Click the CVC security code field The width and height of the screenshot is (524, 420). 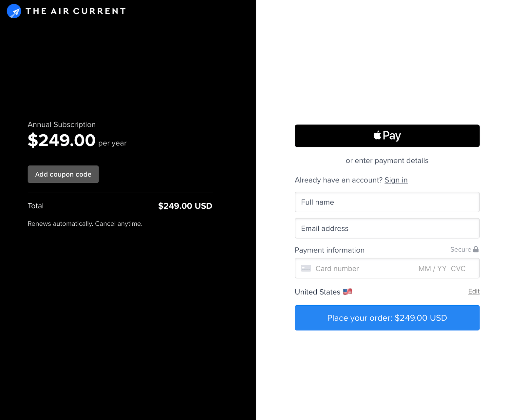click(458, 268)
